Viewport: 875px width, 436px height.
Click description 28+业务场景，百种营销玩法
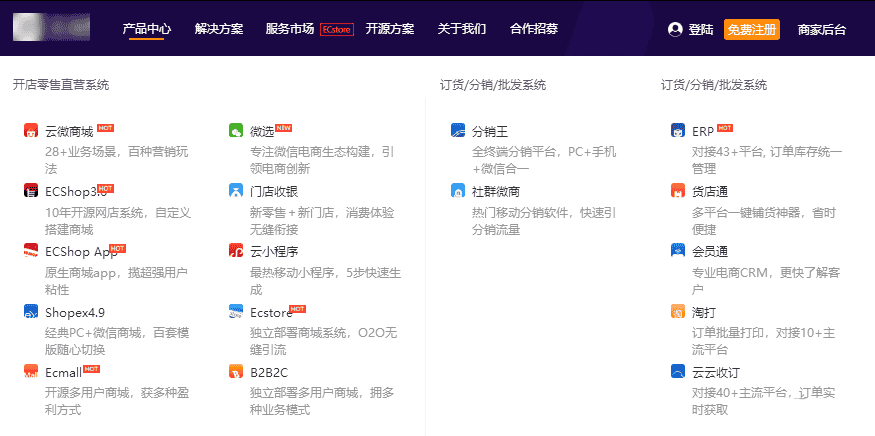[x=117, y=160]
